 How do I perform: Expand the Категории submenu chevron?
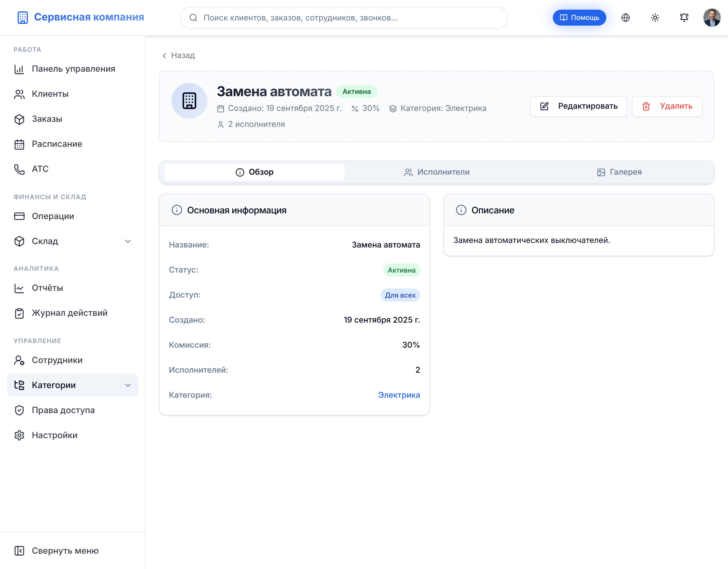pos(128,385)
